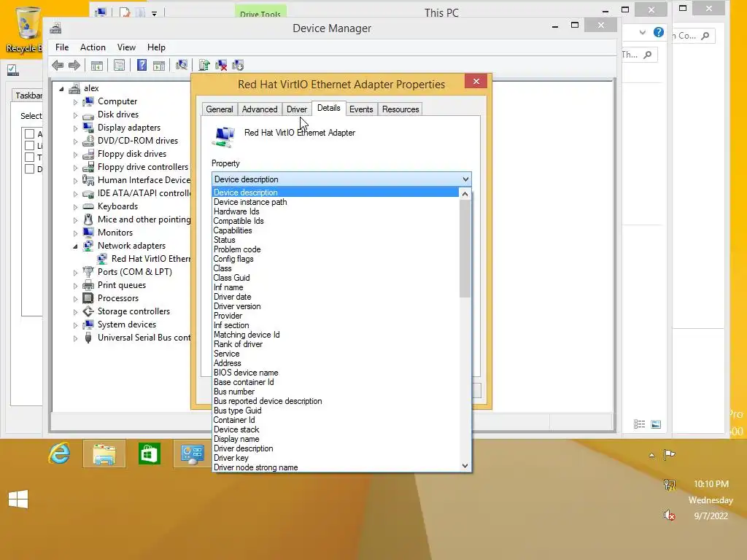Click the Scan for hardware changes icon

point(182,65)
